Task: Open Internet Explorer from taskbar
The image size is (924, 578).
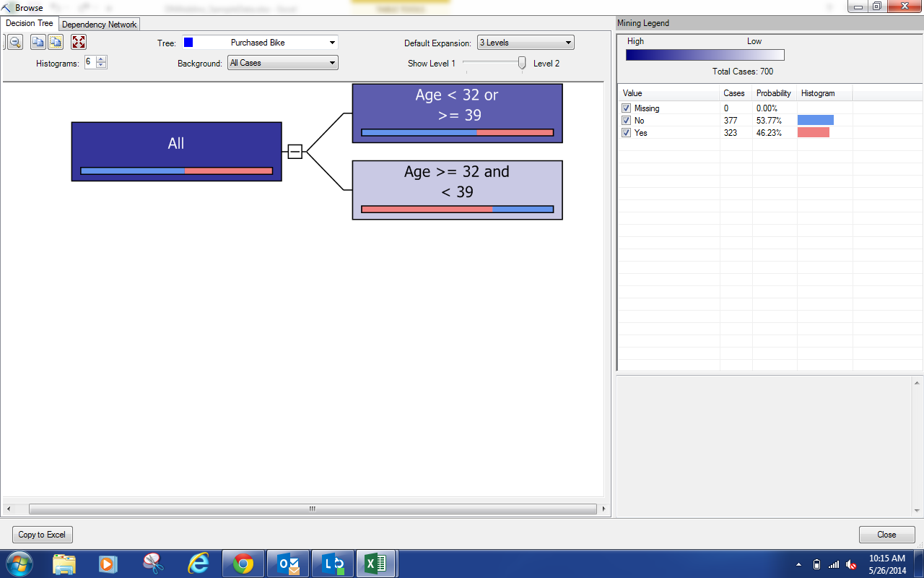Action: (198, 564)
